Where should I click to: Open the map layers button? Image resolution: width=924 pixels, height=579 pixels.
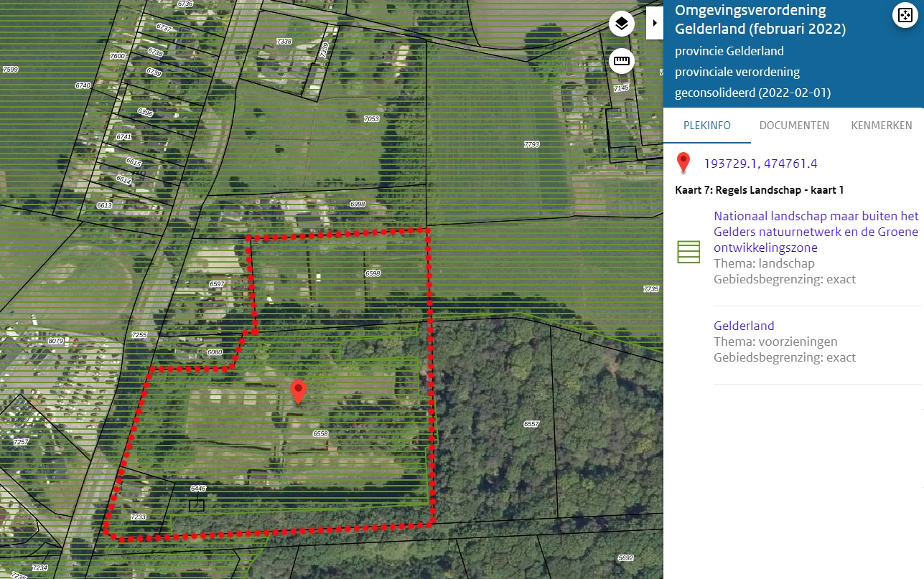tap(622, 24)
